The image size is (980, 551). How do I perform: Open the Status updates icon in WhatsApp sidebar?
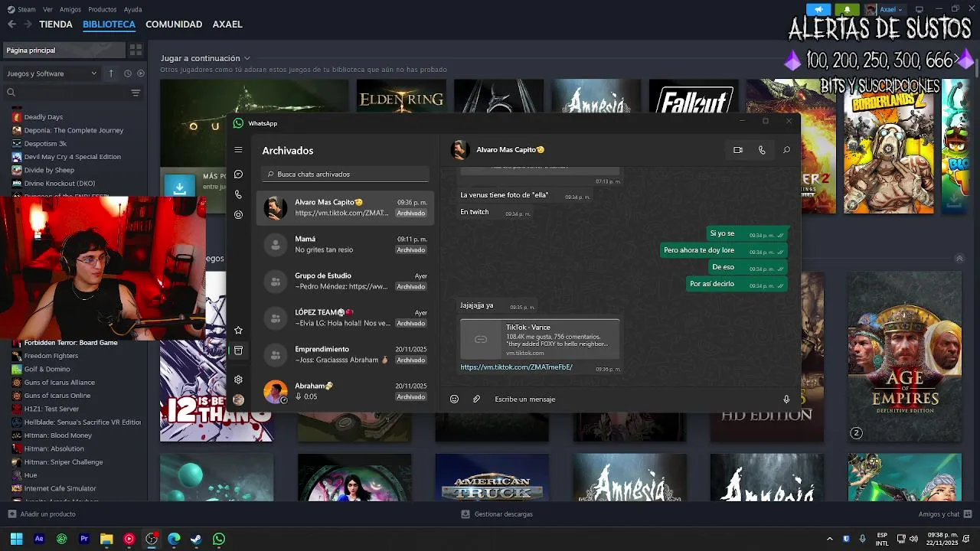[238, 215]
